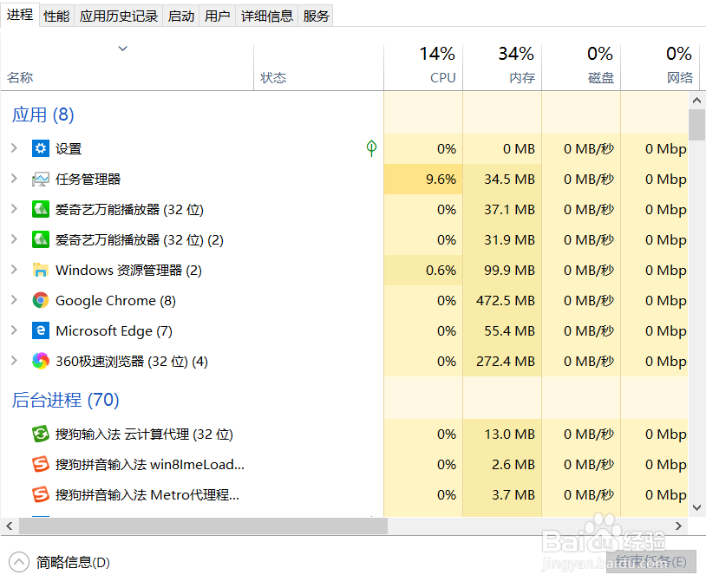
Task: Switch to the 进程 tab
Action: pyautogui.click(x=20, y=15)
